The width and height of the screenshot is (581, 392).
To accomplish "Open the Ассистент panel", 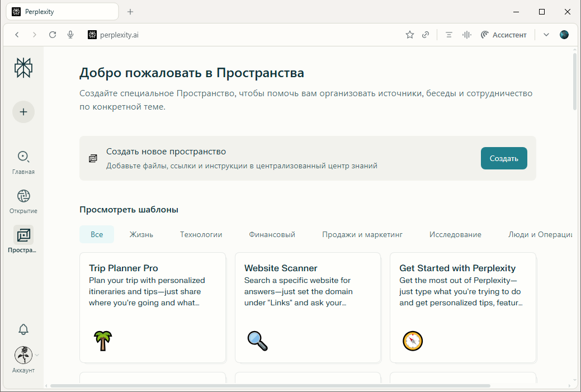I will click(503, 35).
